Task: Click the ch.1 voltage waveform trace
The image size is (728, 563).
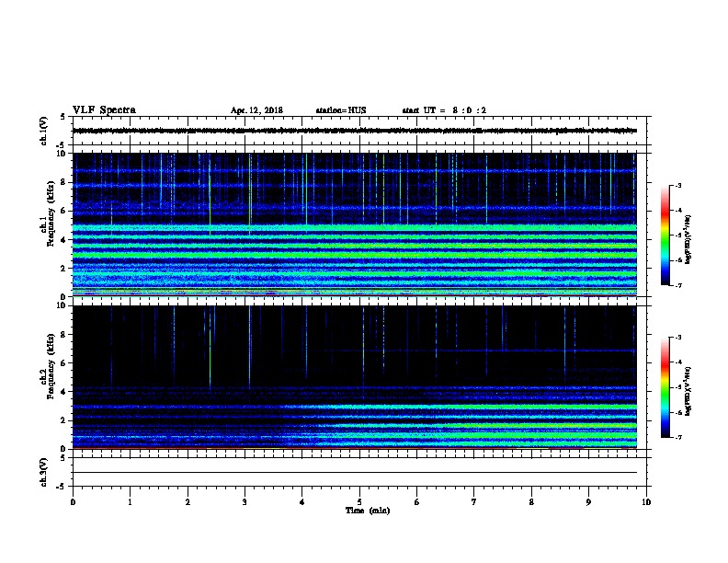Action: [x=355, y=131]
